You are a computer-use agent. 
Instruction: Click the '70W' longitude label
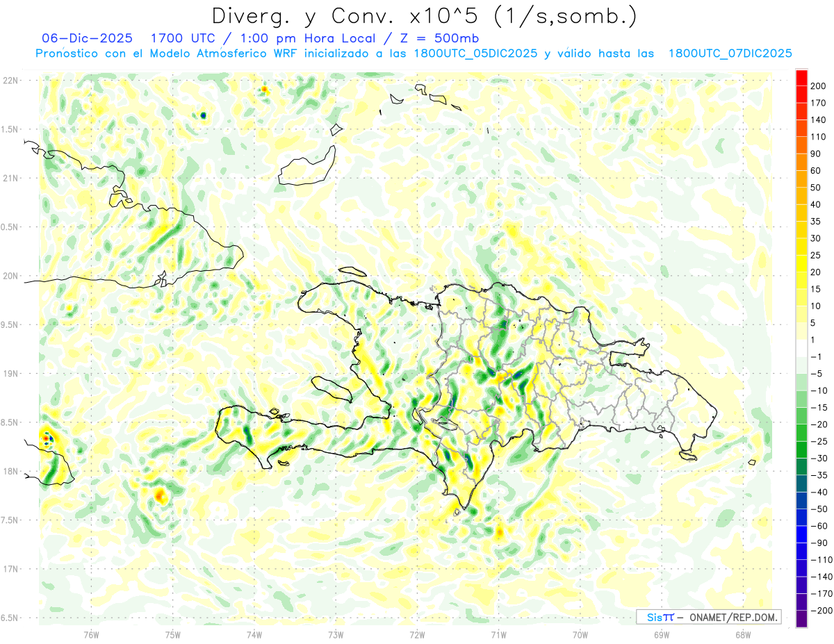580,635
